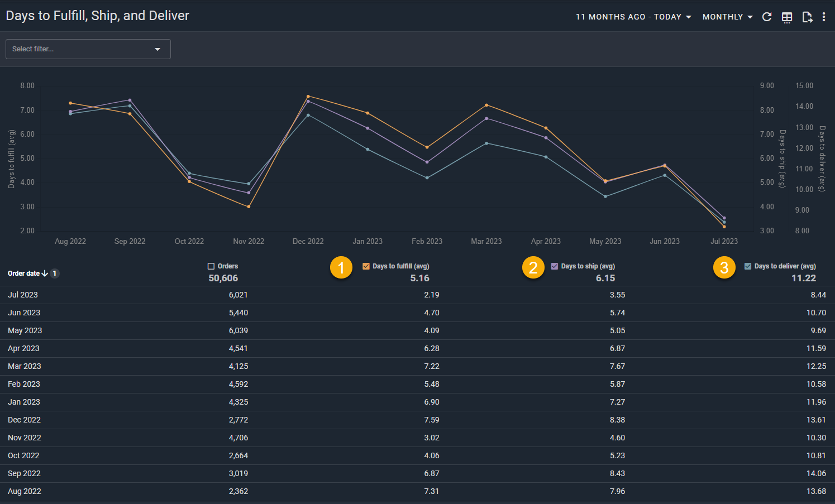The height and width of the screenshot is (504, 835).
Task: Open the three-dot more options menu
Action: point(824,17)
